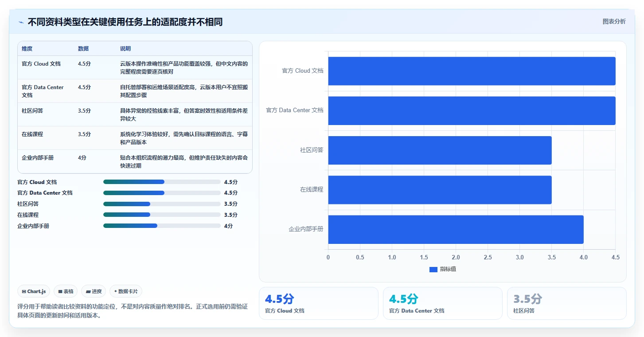Toggle the 指标值 legend swatch
Image resolution: width=644 pixels, height=337 pixels.
click(x=433, y=270)
